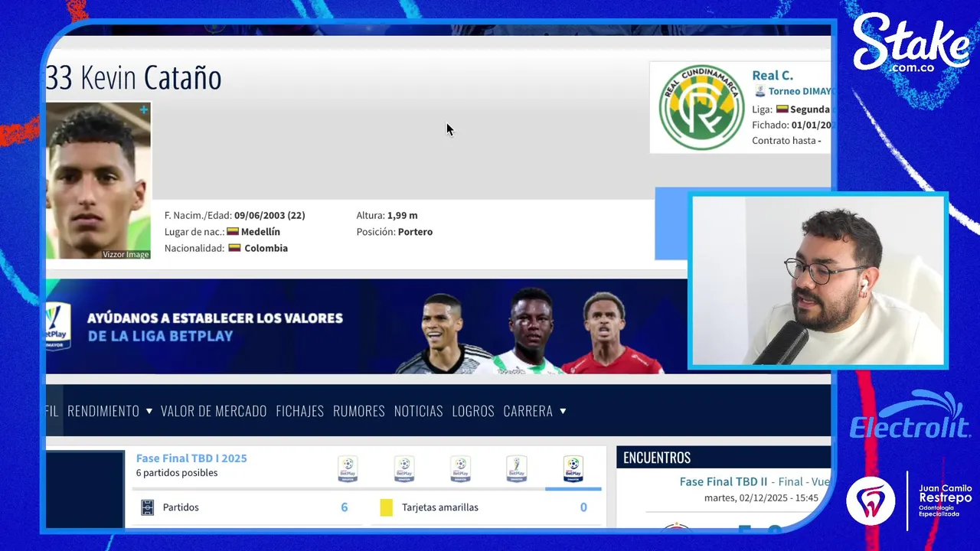Click the Partidos value 6

[x=344, y=507]
